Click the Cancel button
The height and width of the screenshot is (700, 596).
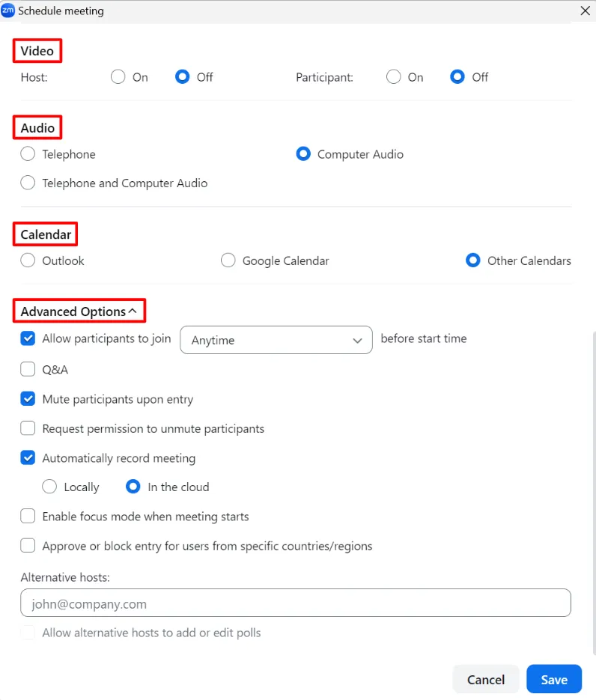click(x=486, y=679)
